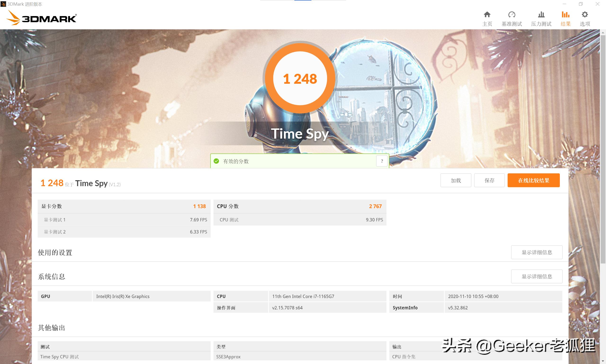Restore down the window
This screenshot has height=364, width=606.
click(581, 4)
